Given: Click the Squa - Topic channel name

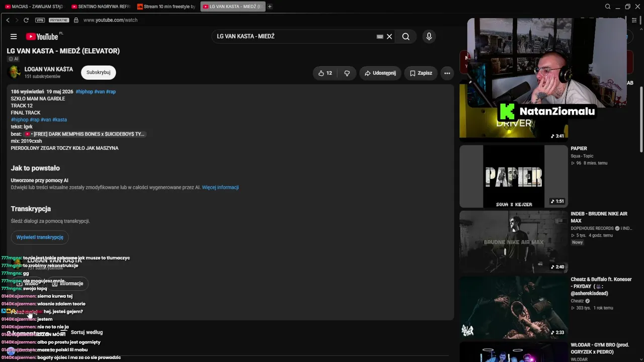Looking at the screenshot, I should [x=582, y=156].
